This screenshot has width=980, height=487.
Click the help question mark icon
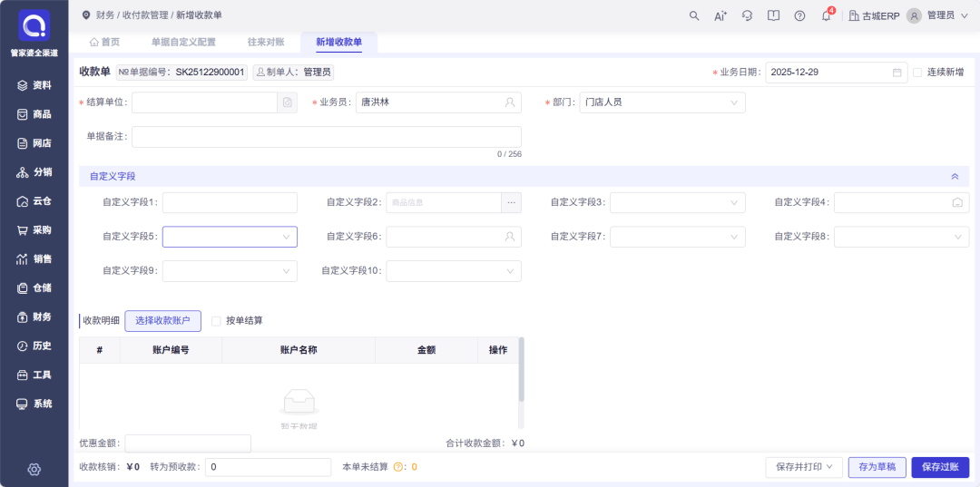coord(799,15)
